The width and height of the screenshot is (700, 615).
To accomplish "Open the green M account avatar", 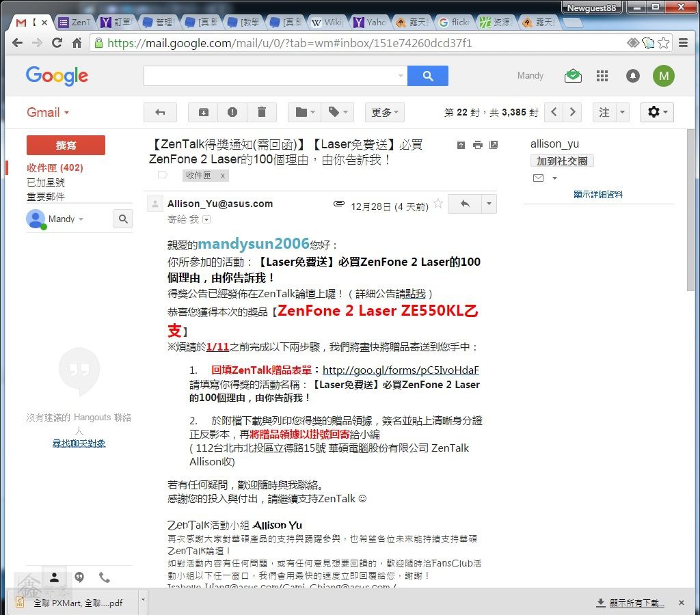I will [663, 76].
